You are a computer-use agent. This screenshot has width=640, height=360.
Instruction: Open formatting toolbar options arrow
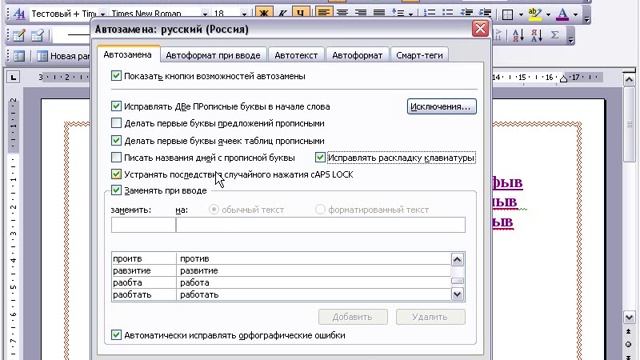pos(587,15)
